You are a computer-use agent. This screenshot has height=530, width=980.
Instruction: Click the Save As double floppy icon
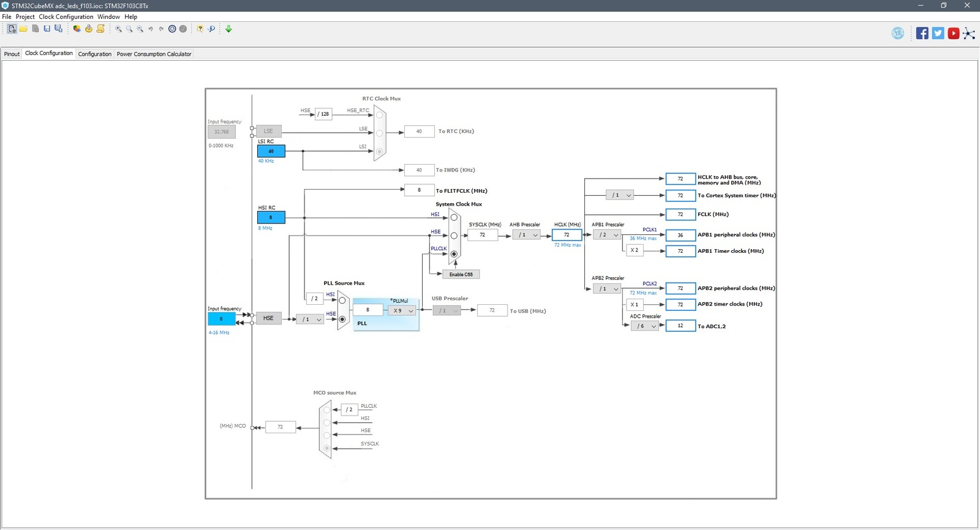(58, 29)
